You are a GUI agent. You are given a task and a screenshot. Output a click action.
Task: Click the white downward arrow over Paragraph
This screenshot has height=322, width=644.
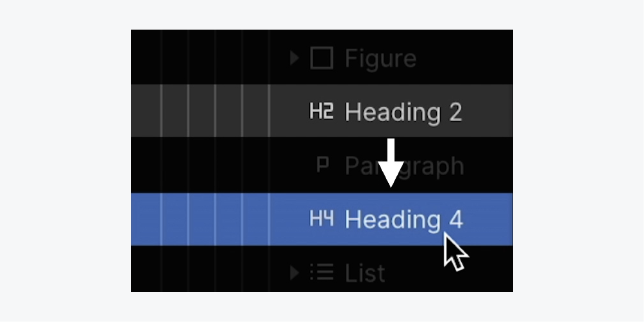click(390, 163)
